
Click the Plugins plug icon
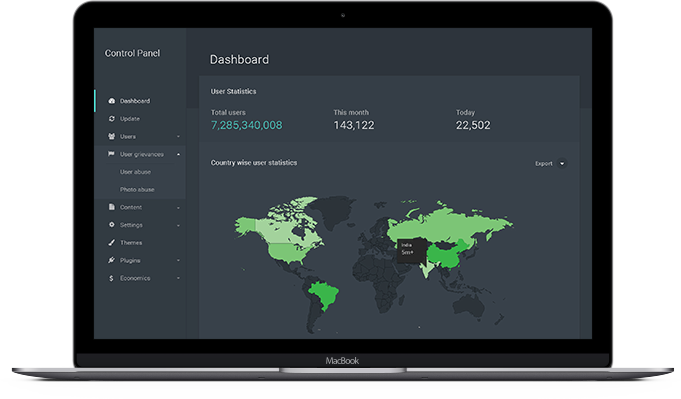[x=112, y=260]
